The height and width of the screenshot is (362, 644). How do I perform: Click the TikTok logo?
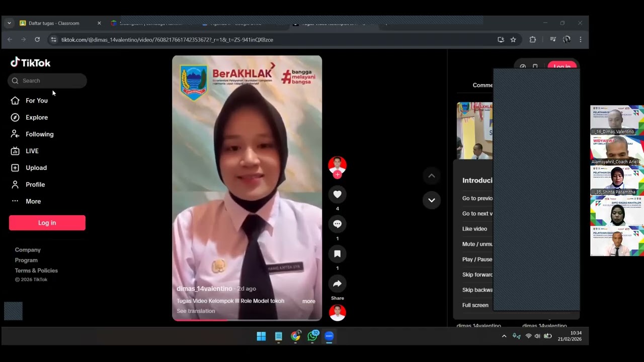point(30,62)
